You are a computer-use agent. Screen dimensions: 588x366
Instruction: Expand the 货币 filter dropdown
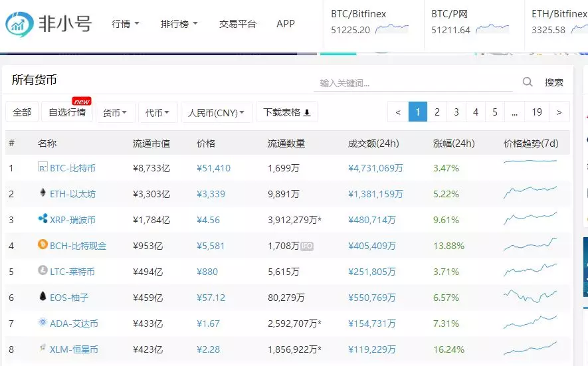point(115,112)
